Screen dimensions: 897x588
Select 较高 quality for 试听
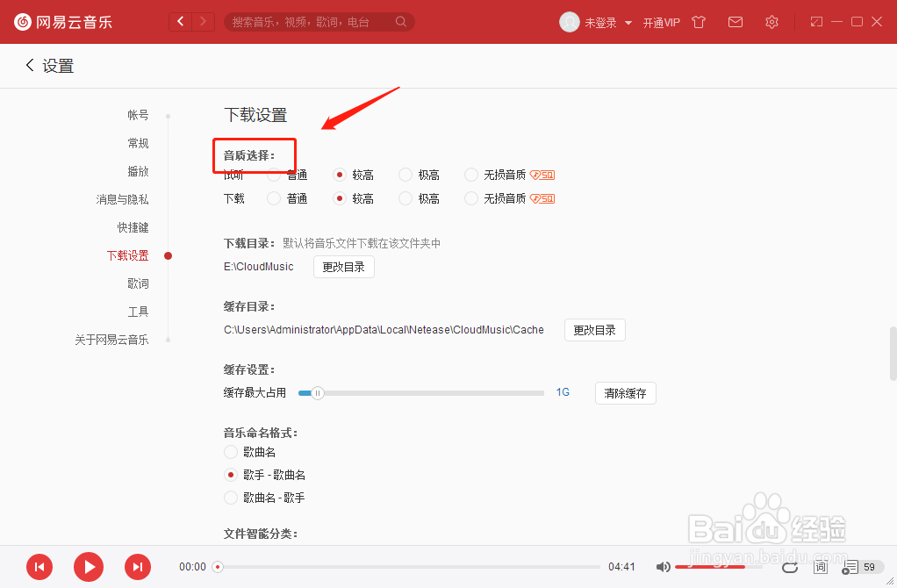[x=340, y=175]
